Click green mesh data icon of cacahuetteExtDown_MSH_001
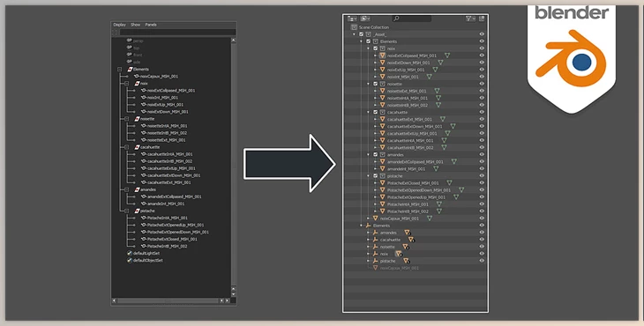Image resolution: width=644 pixels, height=326 pixels. click(453, 126)
